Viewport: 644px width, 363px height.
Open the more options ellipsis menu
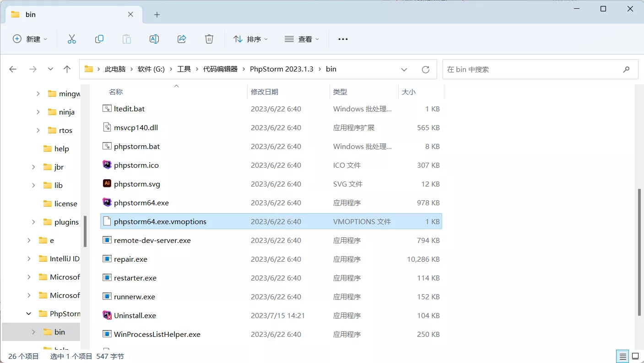tap(343, 39)
